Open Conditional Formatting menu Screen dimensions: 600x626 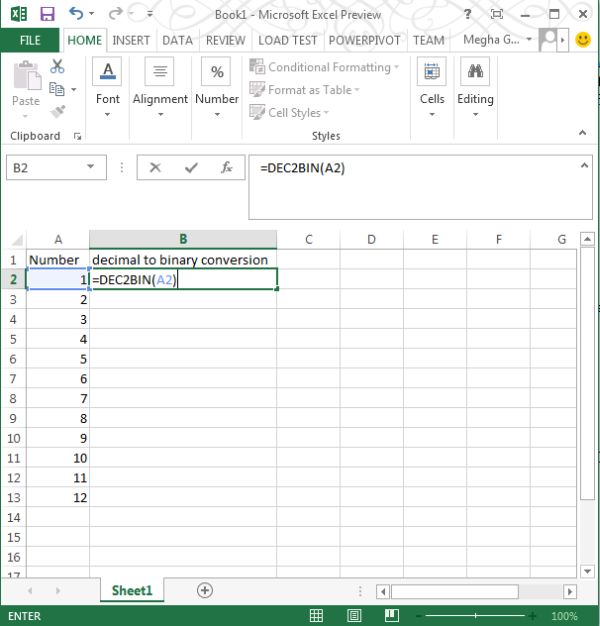(x=324, y=67)
